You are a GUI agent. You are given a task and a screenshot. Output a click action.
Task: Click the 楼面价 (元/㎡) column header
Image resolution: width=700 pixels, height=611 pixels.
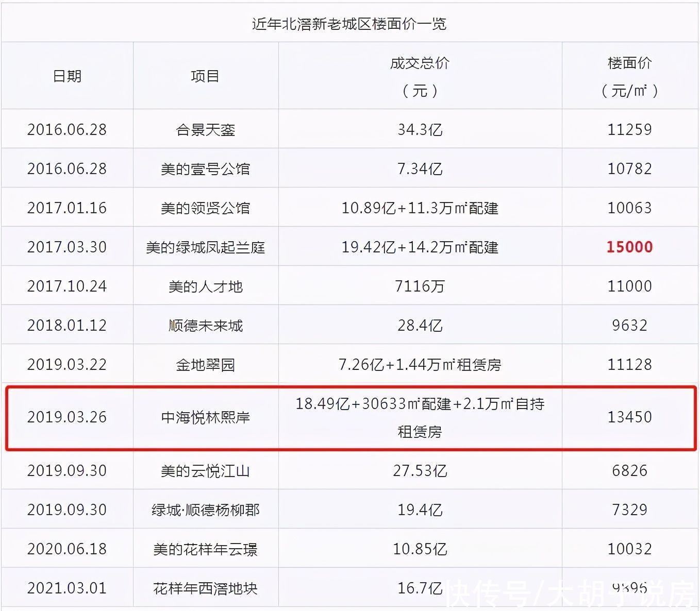(629, 77)
